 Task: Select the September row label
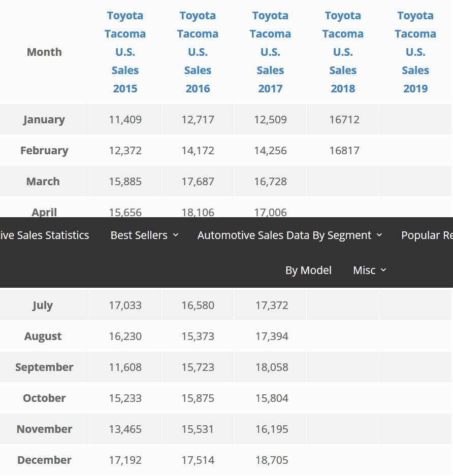click(x=44, y=367)
